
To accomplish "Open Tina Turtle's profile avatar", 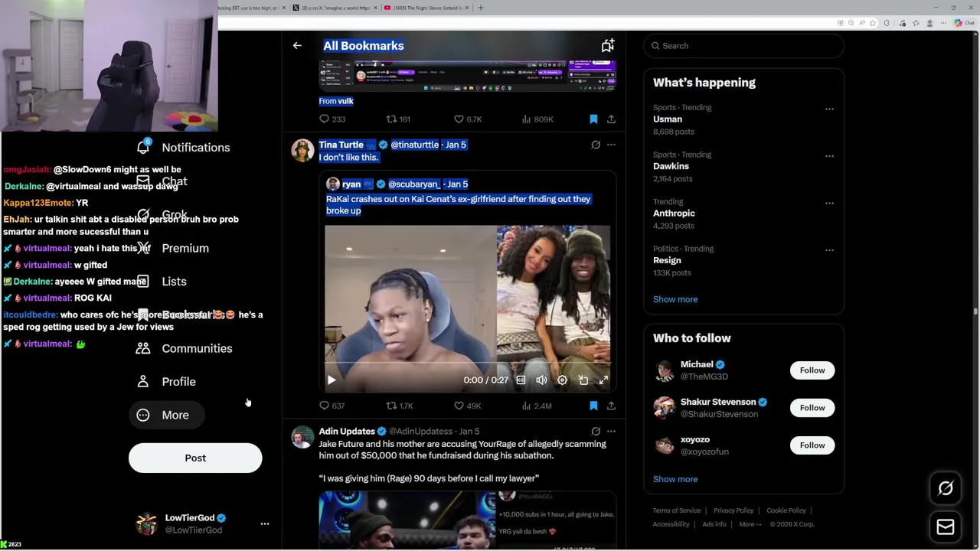I will 302,151.
